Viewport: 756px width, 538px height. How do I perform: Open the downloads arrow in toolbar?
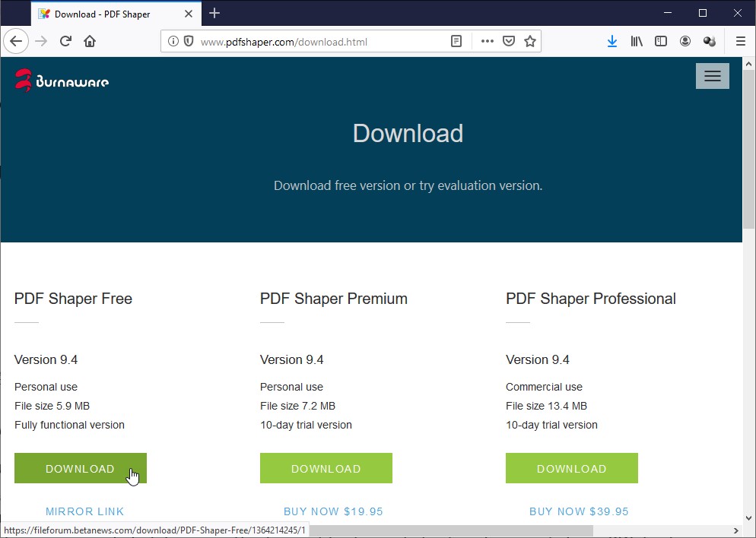click(611, 42)
